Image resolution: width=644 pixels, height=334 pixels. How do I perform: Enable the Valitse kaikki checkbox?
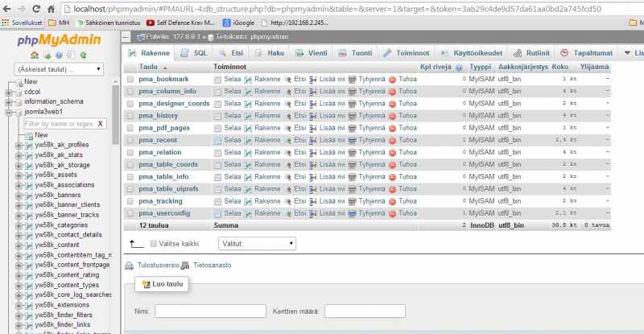[x=153, y=243]
